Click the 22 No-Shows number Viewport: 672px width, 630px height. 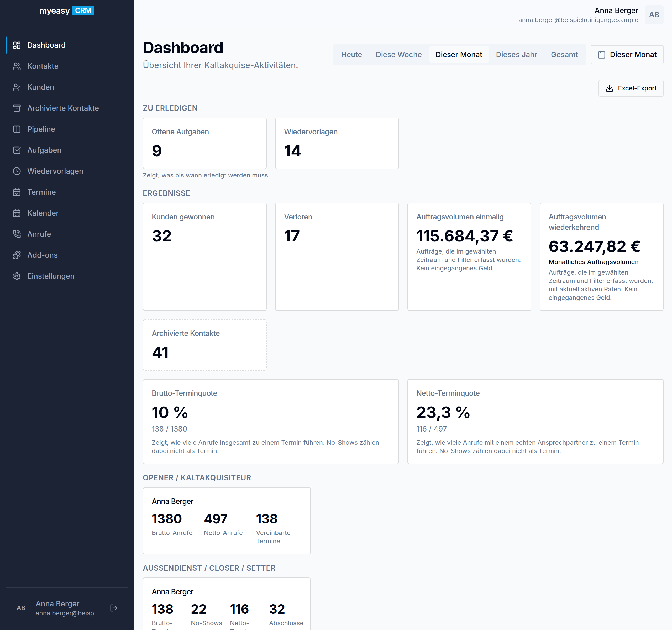(198, 609)
